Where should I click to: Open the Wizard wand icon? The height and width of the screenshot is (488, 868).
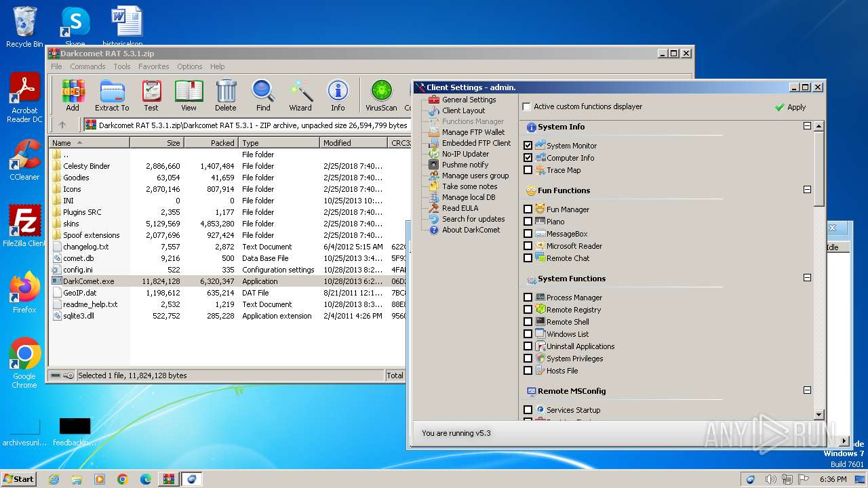pyautogui.click(x=300, y=95)
